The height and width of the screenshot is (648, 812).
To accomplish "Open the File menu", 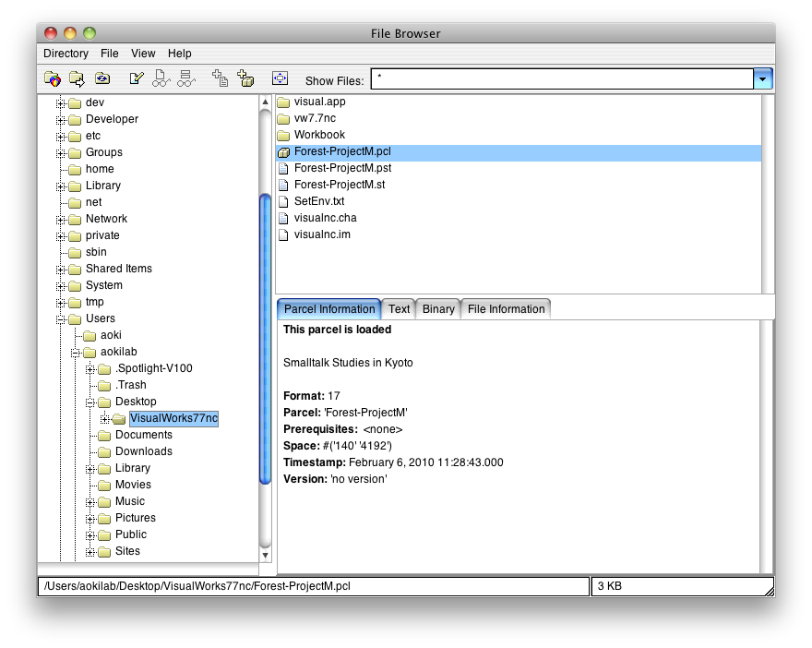I will click(x=109, y=54).
